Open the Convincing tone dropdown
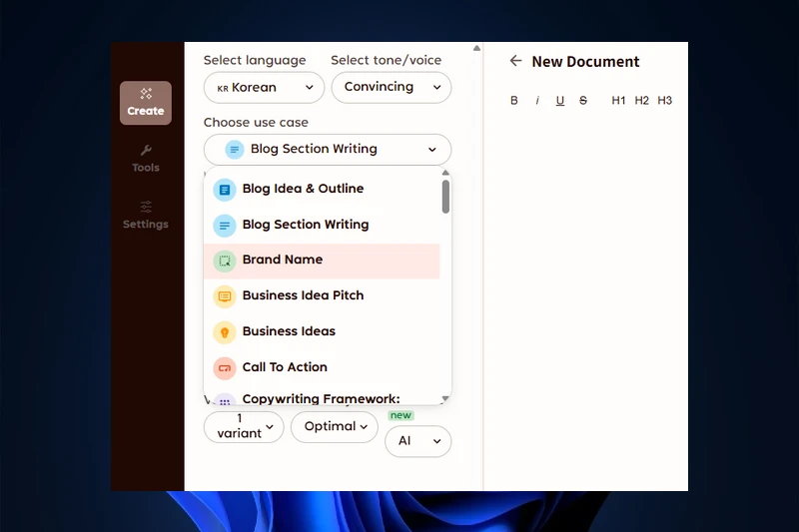The height and width of the screenshot is (532, 799). tap(391, 88)
